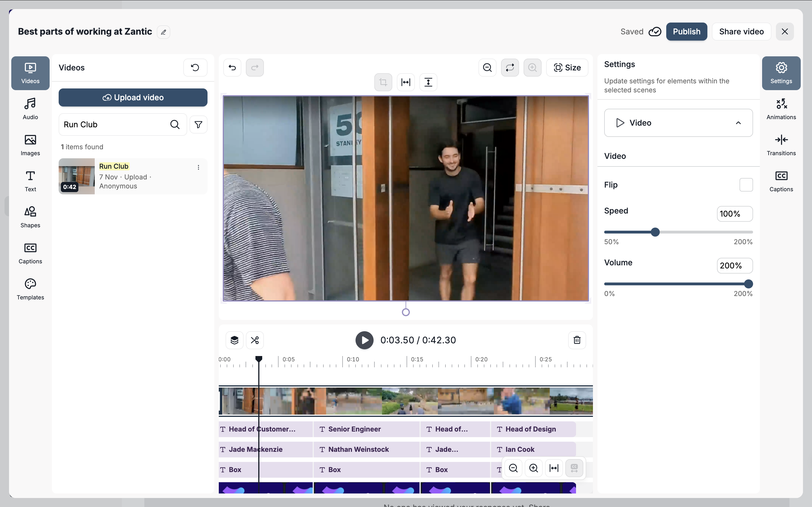Viewport: 812px width, 507px height.
Task: Zoom in the timeline
Action: tap(533, 468)
